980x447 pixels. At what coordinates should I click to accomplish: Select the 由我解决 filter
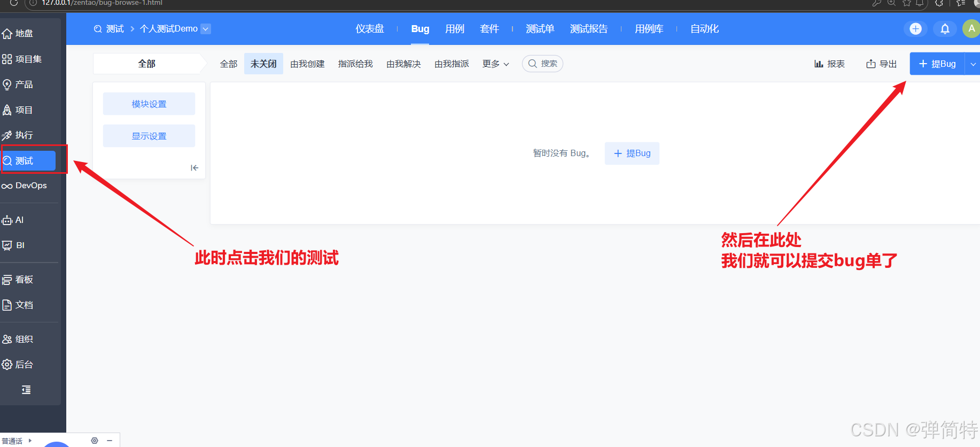click(x=403, y=64)
